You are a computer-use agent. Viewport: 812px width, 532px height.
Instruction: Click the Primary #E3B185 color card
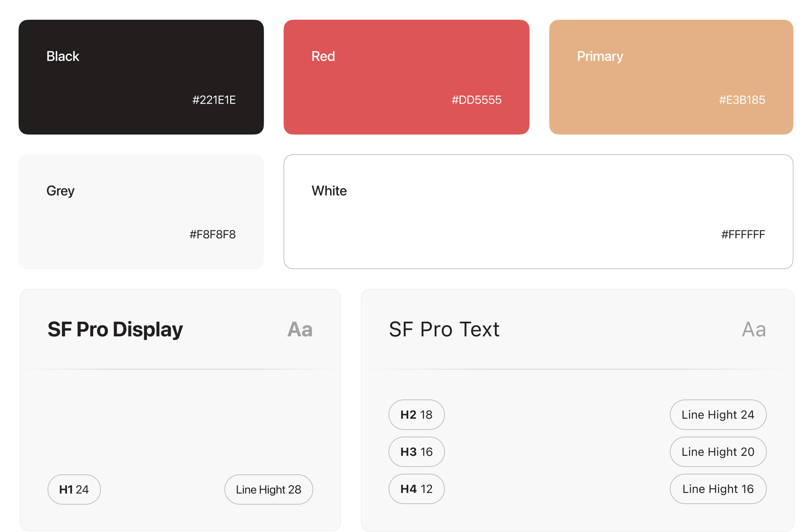671,77
